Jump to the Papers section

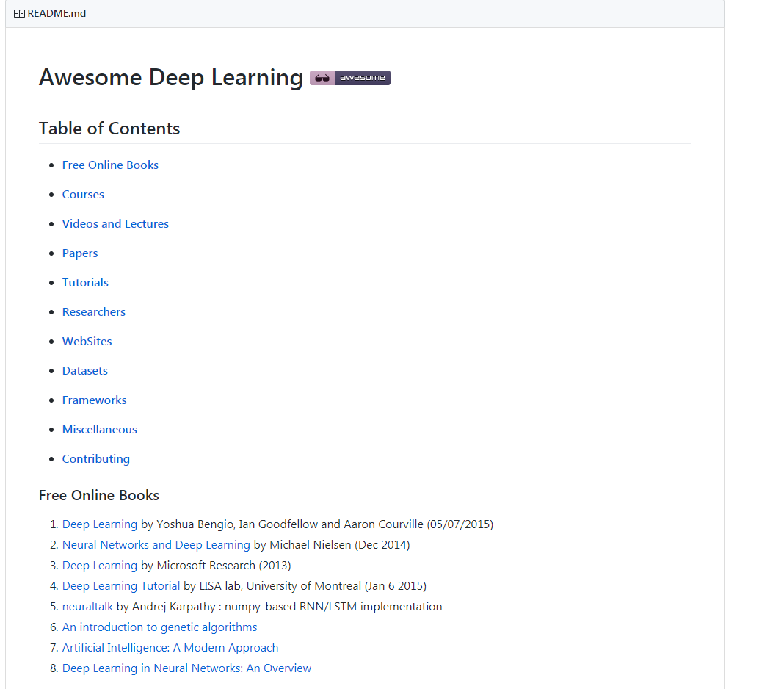80,253
